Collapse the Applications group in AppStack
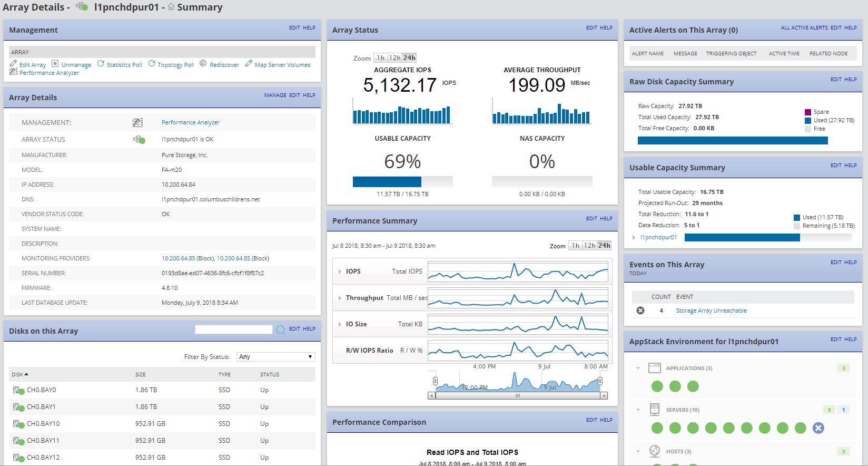Image resolution: width=868 pixels, height=466 pixels. [638, 368]
